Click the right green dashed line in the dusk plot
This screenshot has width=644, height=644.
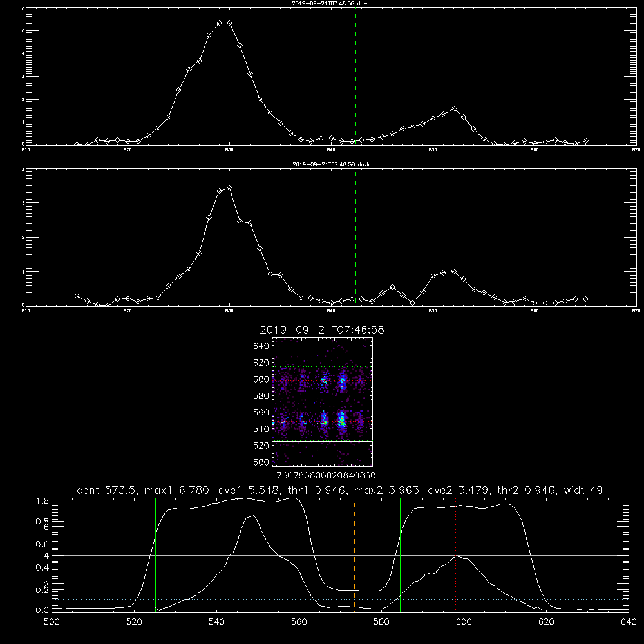tap(355, 238)
